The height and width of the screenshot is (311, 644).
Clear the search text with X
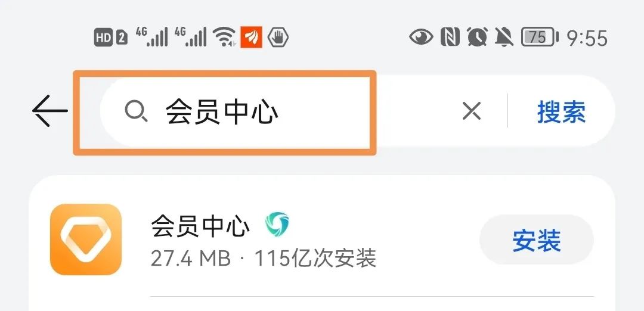coord(472,111)
